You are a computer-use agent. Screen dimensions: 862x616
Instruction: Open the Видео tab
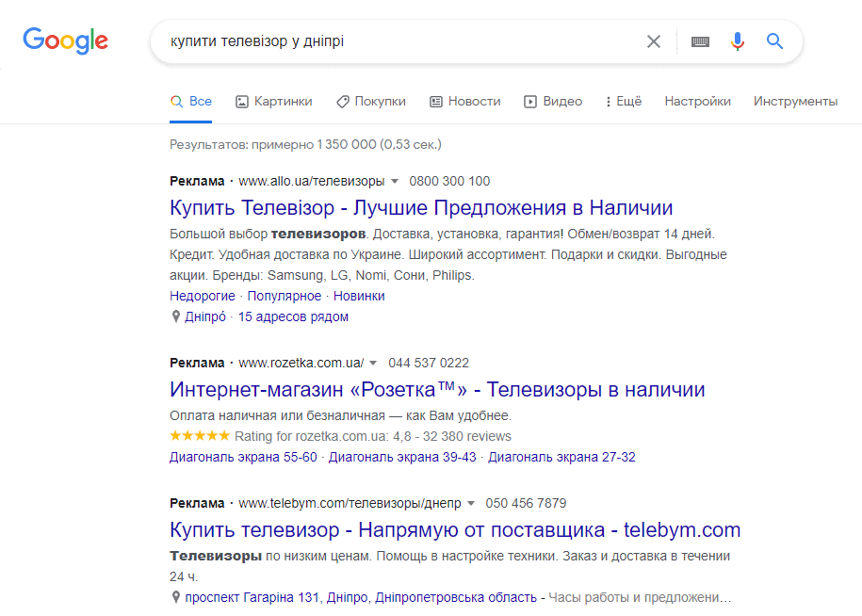[553, 101]
